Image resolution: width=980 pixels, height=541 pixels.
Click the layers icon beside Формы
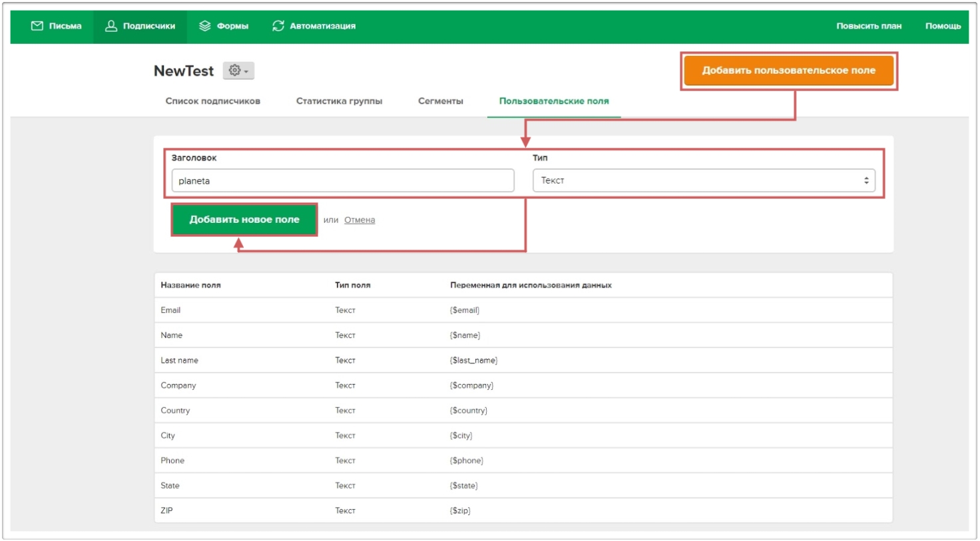click(x=205, y=26)
